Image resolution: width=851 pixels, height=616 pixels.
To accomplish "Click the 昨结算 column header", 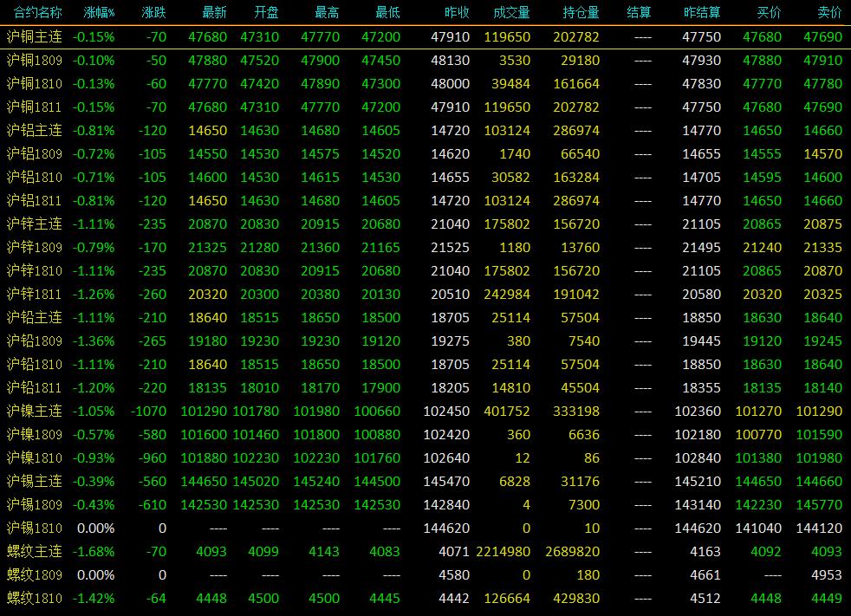I will pyautogui.click(x=702, y=12).
